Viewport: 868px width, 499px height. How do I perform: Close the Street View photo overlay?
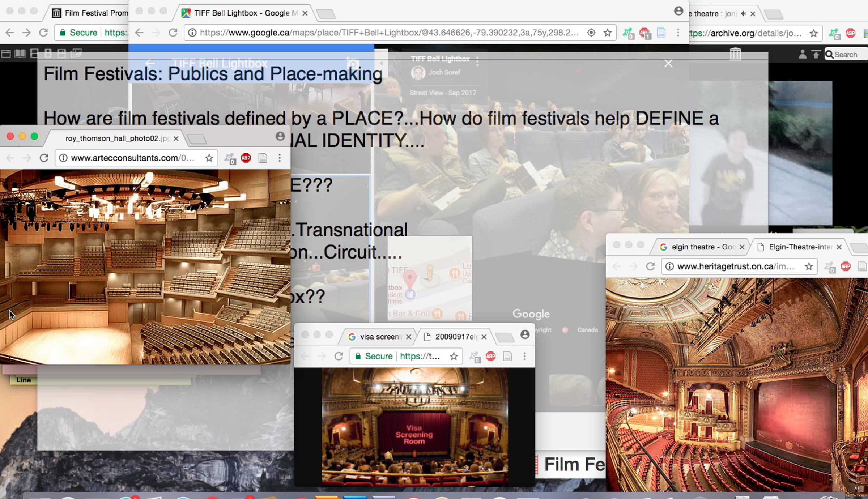(668, 64)
